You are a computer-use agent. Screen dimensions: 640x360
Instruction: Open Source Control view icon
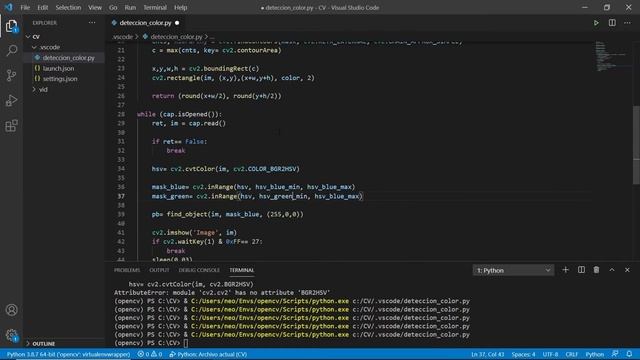11,76
